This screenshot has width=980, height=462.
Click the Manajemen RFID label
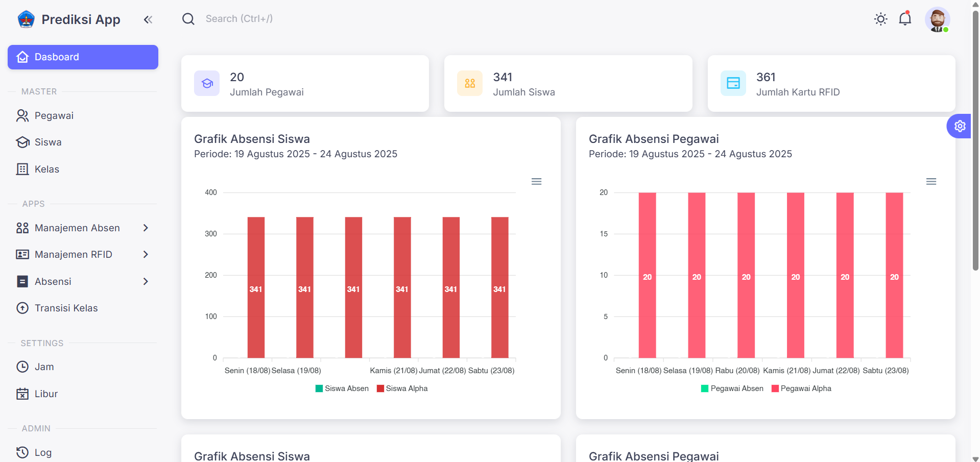(x=74, y=255)
